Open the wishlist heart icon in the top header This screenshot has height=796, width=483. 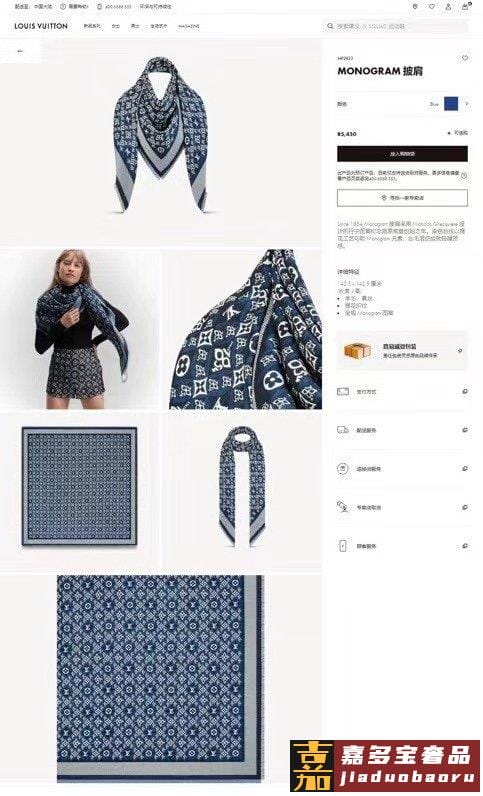pos(432,7)
